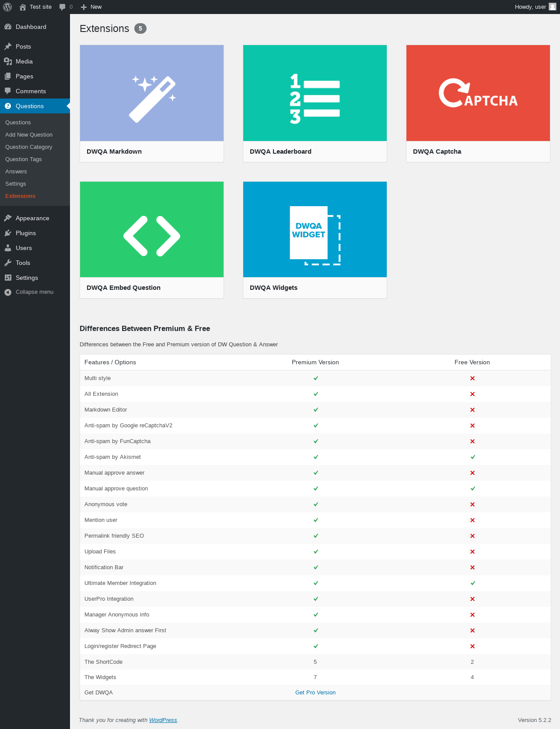Click the Dashboard gauge icon
This screenshot has width=560, height=729.
[x=8, y=27]
